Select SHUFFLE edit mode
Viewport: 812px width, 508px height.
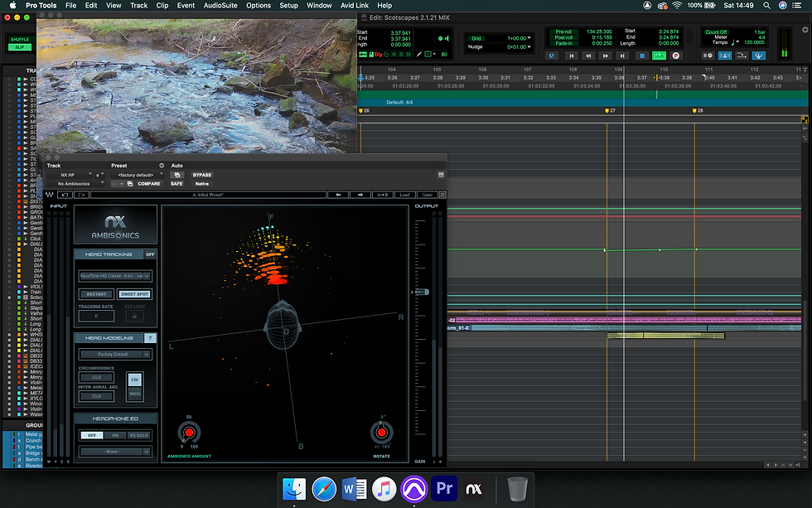point(20,39)
